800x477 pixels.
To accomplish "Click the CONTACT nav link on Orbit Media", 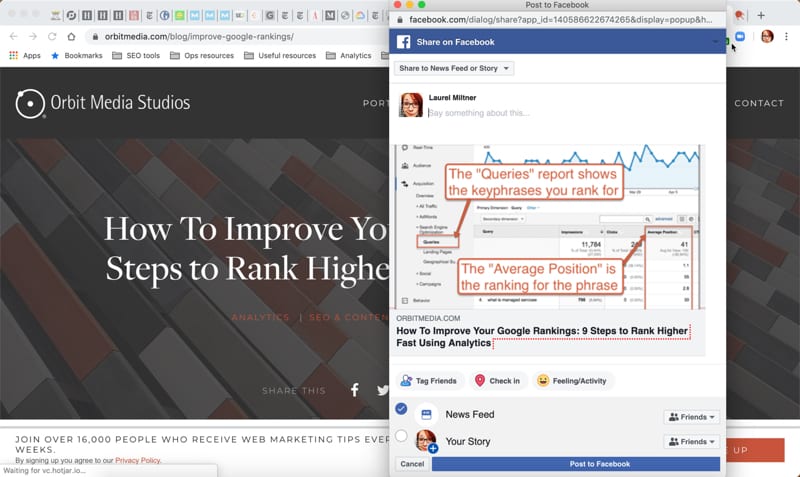I will point(759,103).
